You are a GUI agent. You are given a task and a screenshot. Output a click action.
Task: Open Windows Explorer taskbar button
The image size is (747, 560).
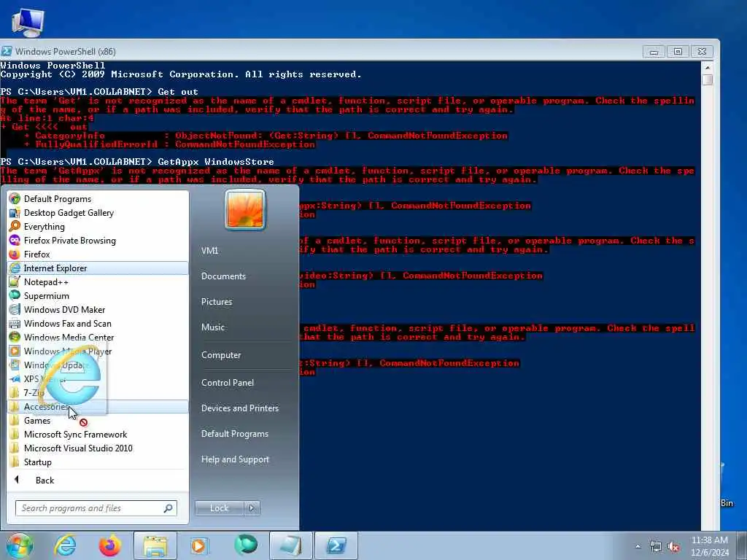click(x=155, y=545)
